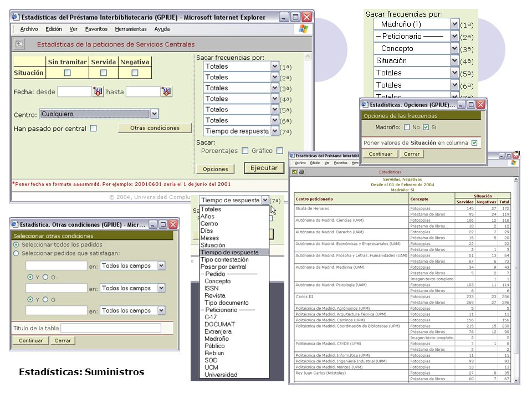Open the Archivo menu in main window
The width and height of the screenshot is (532, 399).
click(x=29, y=29)
